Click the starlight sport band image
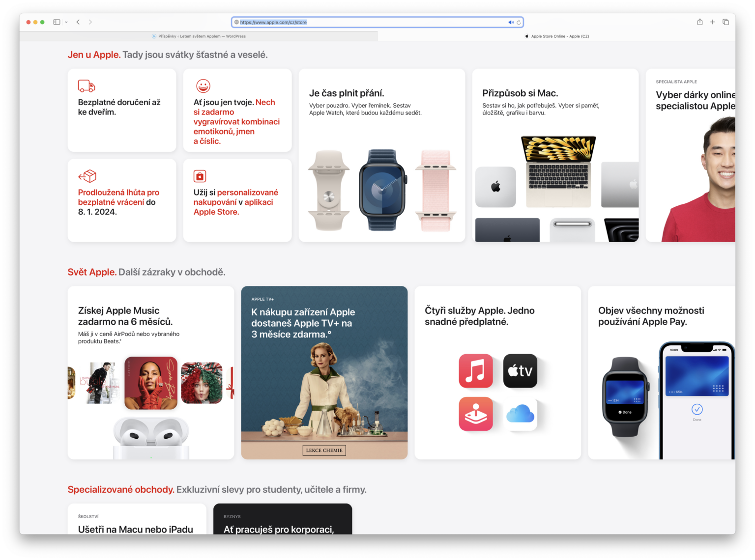This screenshot has height=560, width=755. click(x=329, y=191)
